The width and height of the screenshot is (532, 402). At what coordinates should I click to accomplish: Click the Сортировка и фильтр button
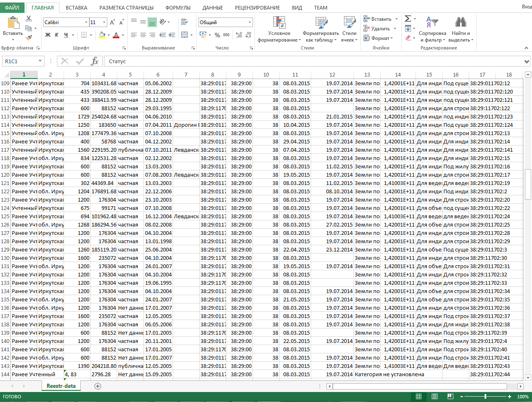[432, 29]
